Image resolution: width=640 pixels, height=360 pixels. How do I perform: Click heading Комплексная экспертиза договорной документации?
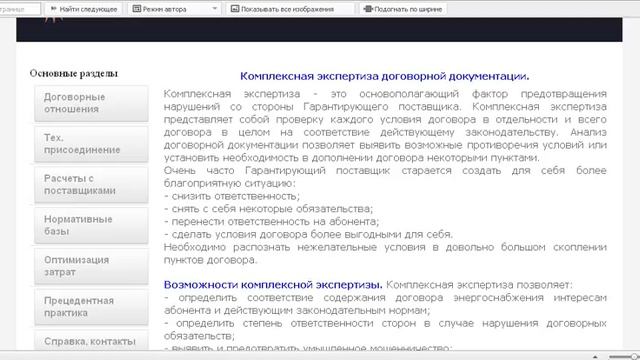coord(384,76)
